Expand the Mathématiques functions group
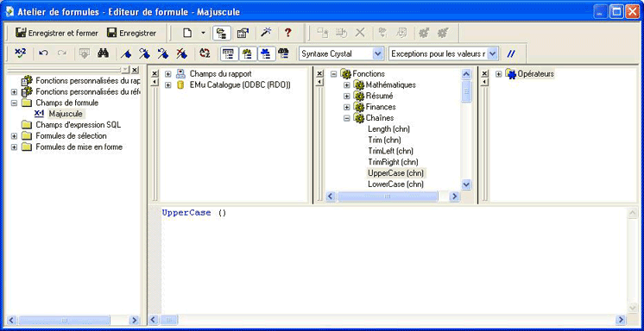 347,84
